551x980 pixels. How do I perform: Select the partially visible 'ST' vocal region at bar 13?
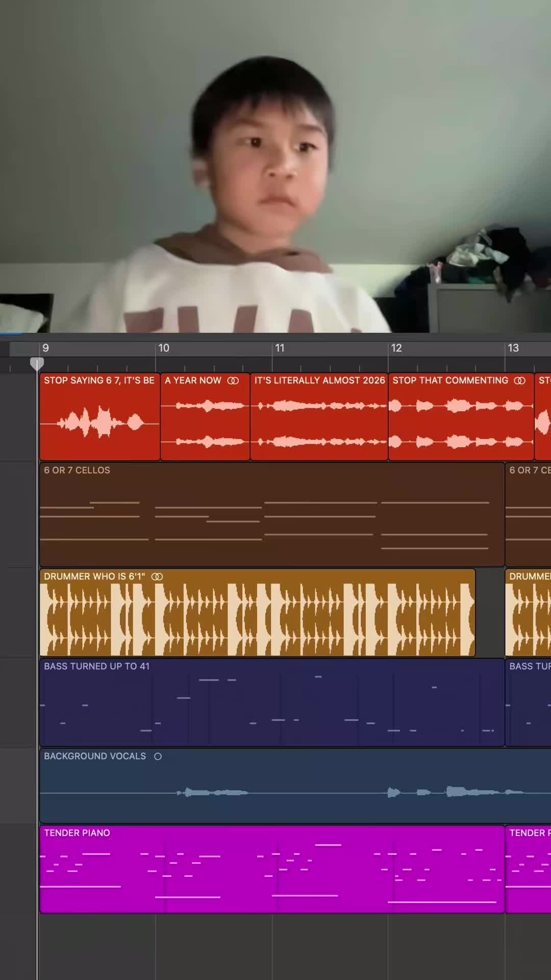point(543,417)
